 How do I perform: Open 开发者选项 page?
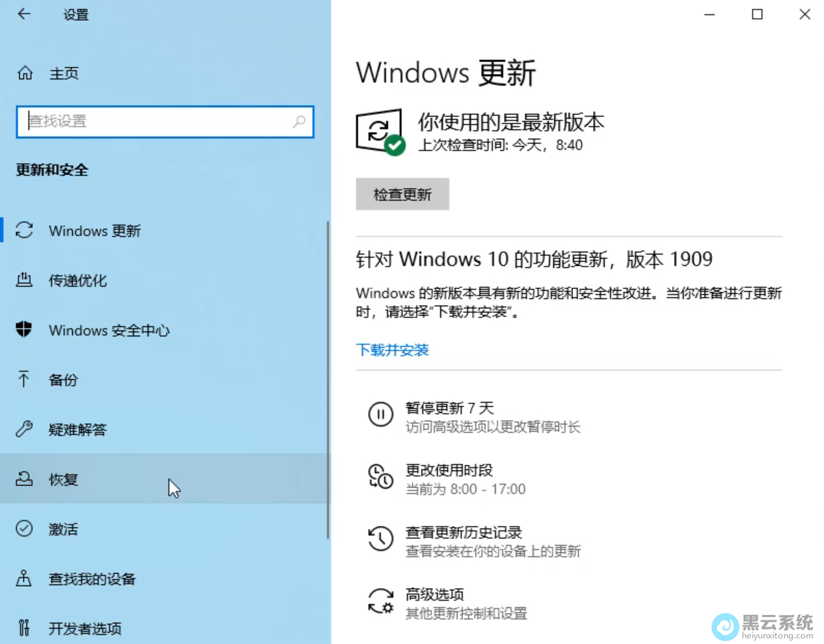tap(84, 629)
